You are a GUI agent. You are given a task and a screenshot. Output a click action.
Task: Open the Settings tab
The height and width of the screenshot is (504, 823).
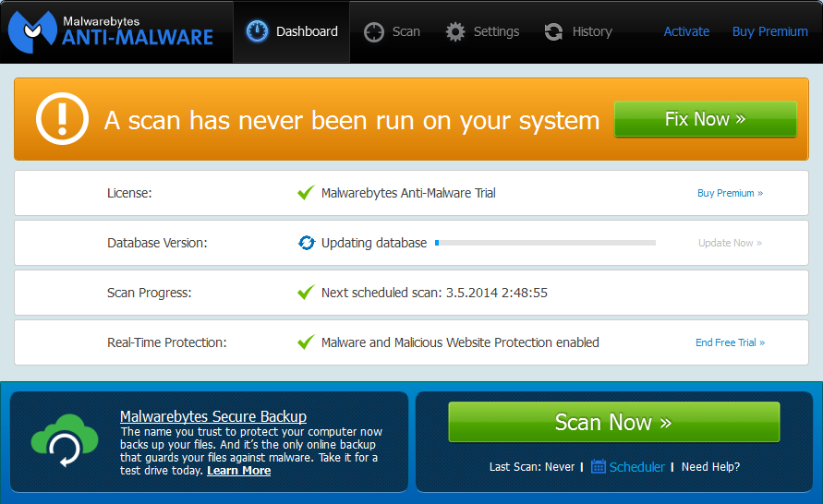coord(482,31)
